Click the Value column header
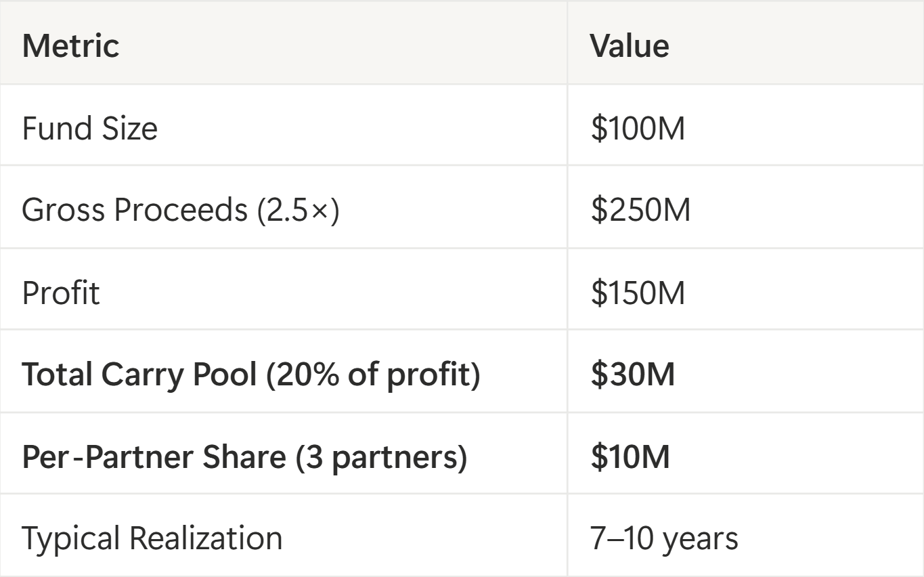This screenshot has height=577, width=924. (x=630, y=46)
